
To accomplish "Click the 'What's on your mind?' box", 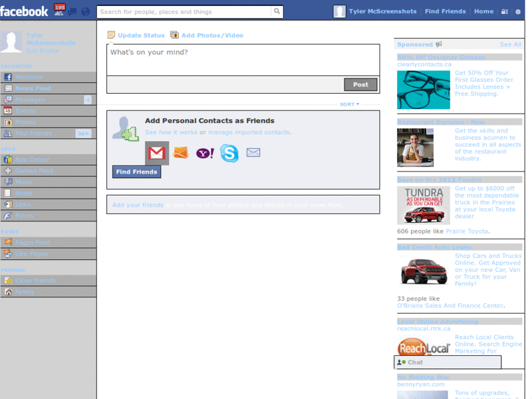I will (243, 60).
